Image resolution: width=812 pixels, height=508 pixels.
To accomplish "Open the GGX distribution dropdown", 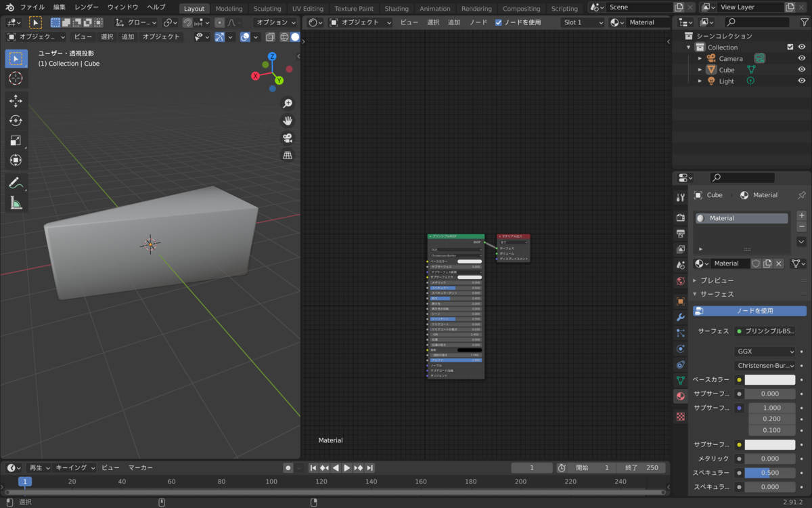I will tap(765, 352).
